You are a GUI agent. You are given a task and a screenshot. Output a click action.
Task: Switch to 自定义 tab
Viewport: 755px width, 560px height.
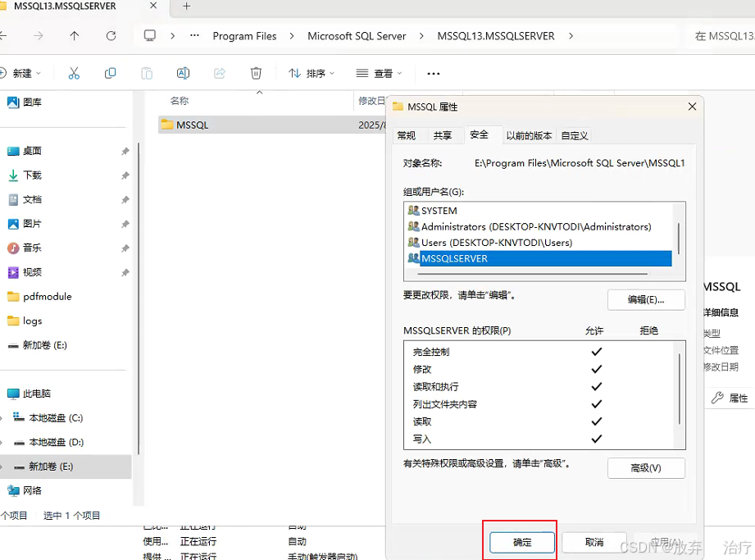(575, 136)
